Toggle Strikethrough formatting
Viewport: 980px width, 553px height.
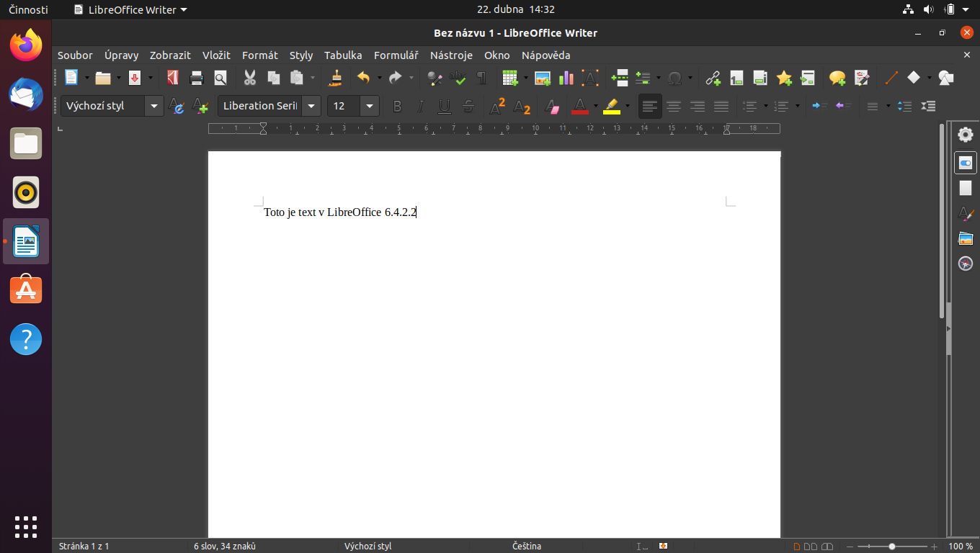pos(468,107)
